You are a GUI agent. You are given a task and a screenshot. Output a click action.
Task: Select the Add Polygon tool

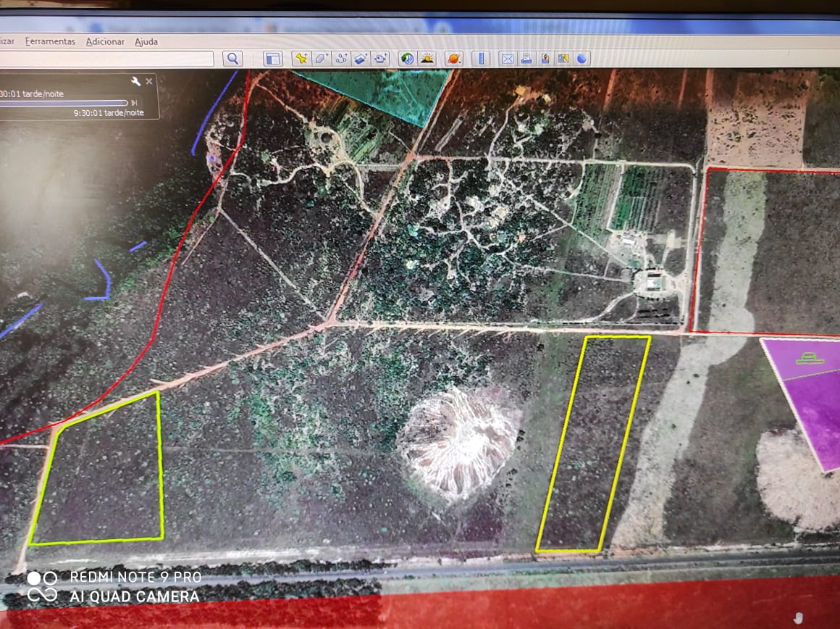321,59
